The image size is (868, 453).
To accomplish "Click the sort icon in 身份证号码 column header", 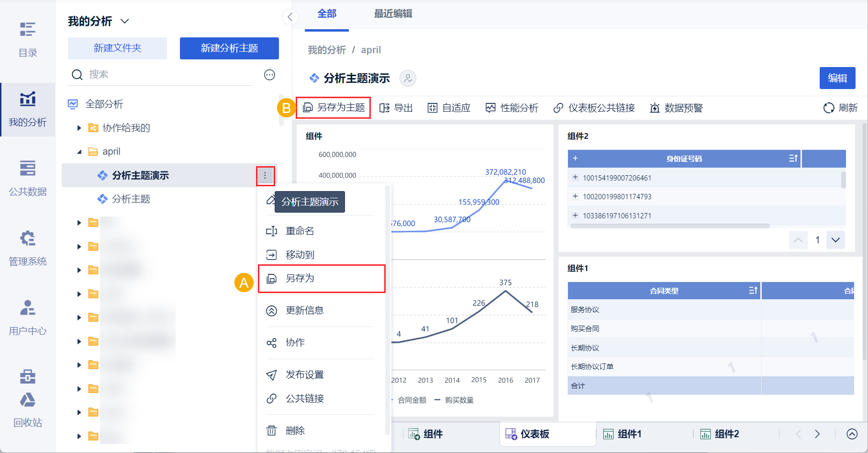I will [x=793, y=159].
